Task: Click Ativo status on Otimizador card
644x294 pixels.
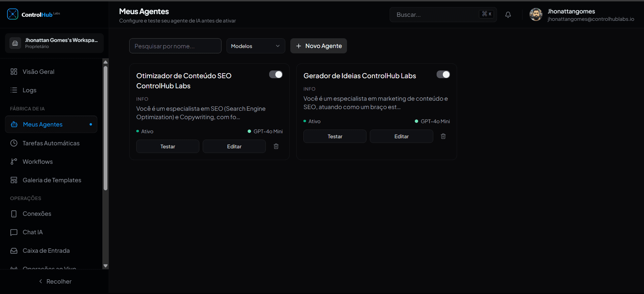Action: point(145,132)
